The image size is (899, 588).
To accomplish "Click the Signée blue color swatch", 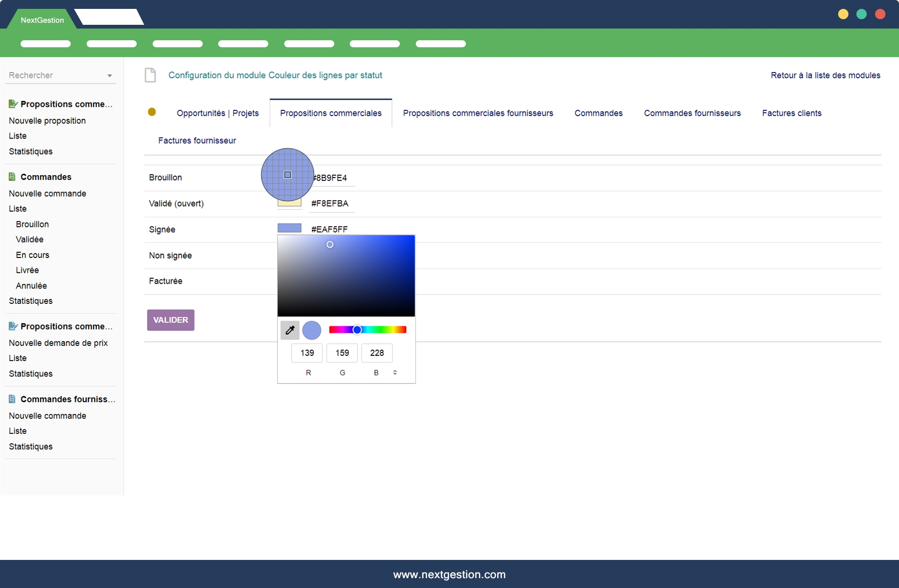I will (x=289, y=228).
